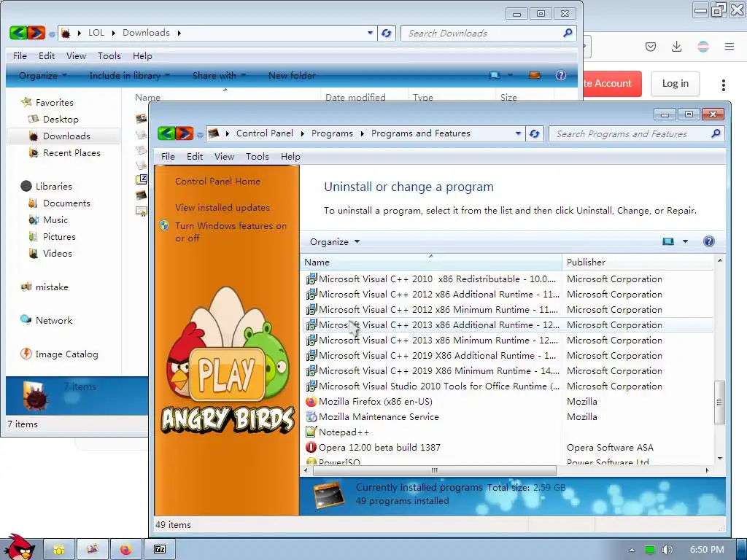The height and width of the screenshot is (560, 747).
Task: Click the Back arrow in Programs and Features
Action: [x=166, y=134]
